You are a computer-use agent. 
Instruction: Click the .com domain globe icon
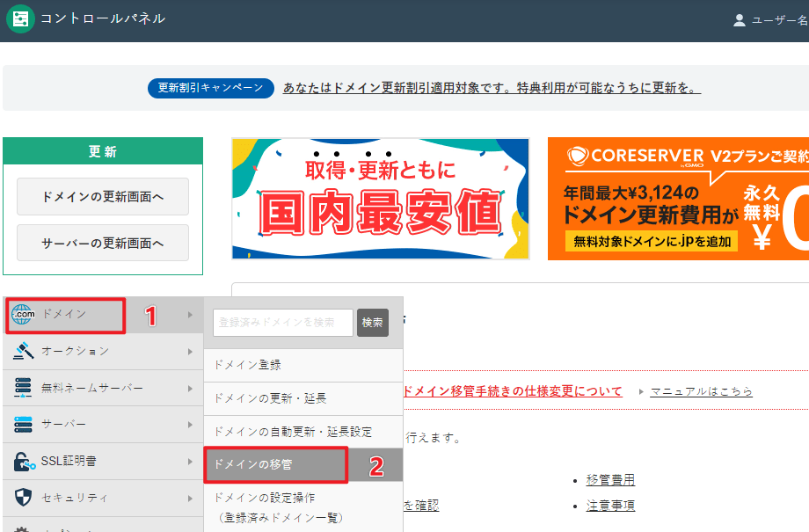[23, 314]
